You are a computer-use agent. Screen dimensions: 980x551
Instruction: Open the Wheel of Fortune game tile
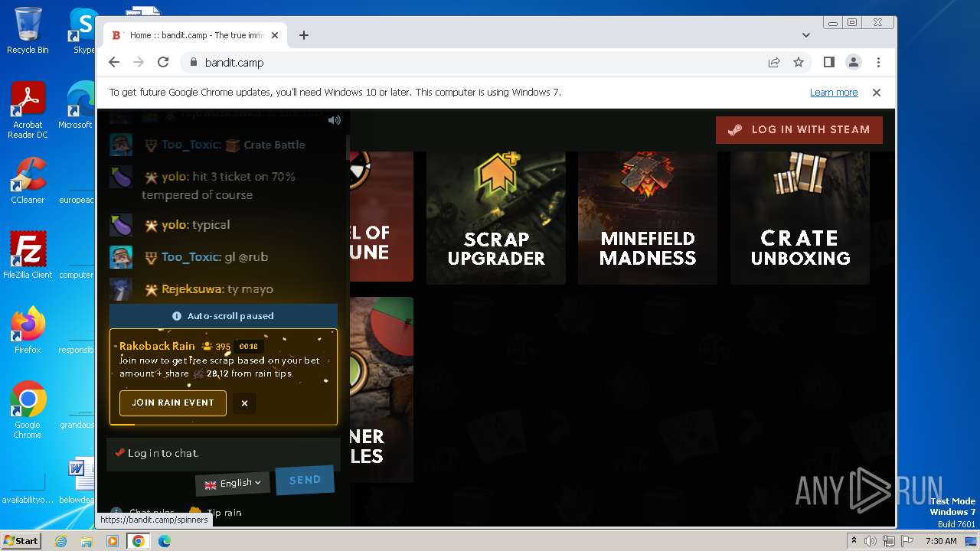pyautogui.click(x=381, y=217)
